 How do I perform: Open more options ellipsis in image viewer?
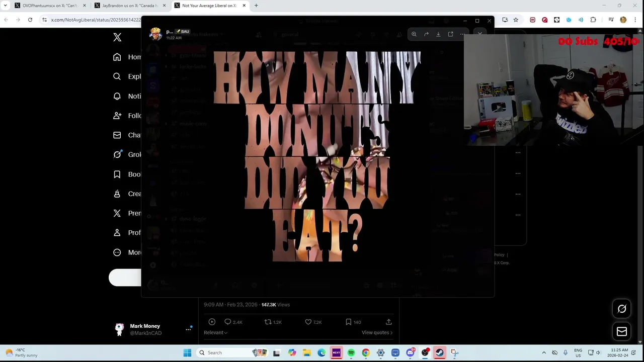click(x=462, y=34)
